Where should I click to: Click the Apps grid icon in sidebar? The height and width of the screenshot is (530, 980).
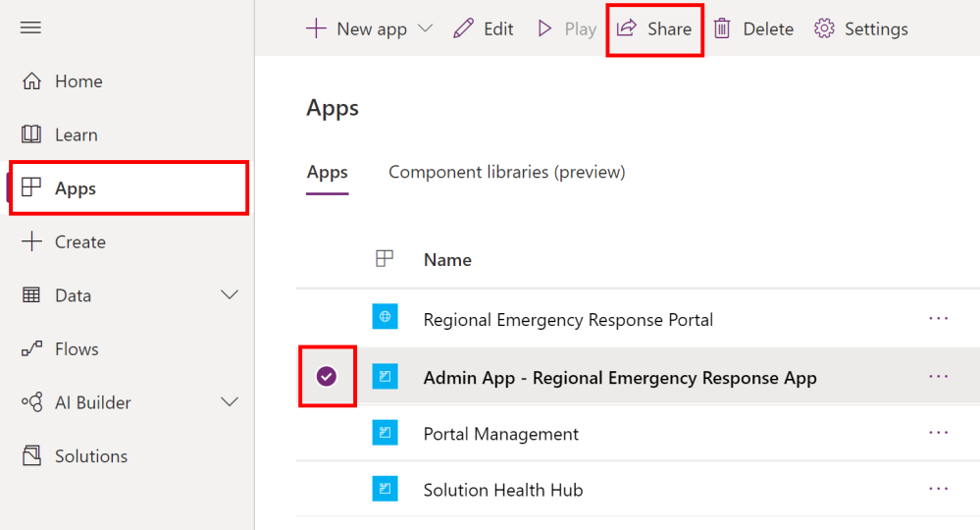[x=31, y=187]
